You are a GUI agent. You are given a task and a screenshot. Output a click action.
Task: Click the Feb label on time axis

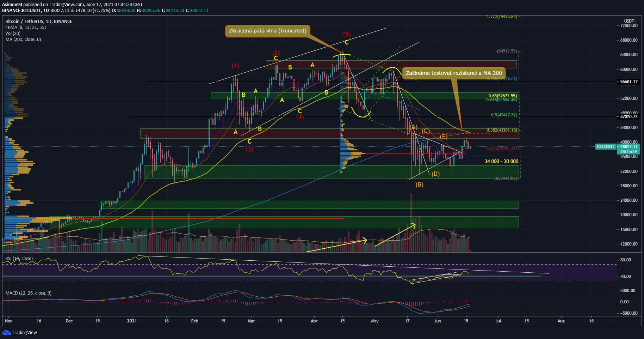194,321
